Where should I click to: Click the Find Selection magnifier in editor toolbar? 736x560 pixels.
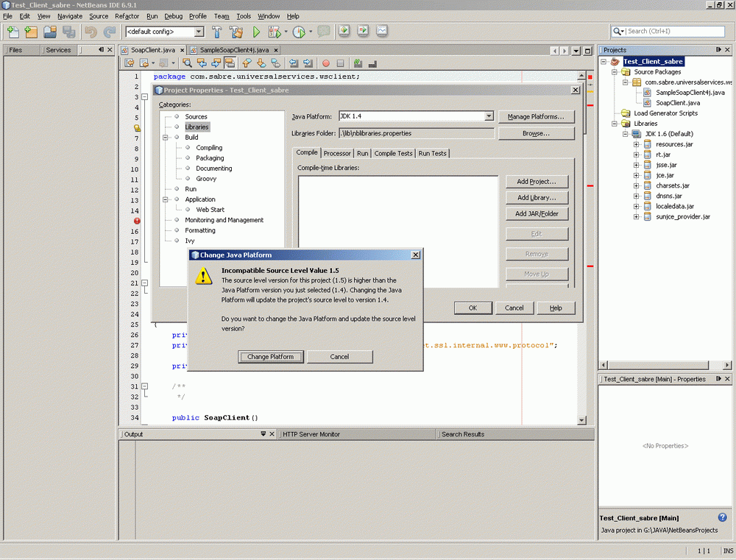(187, 63)
